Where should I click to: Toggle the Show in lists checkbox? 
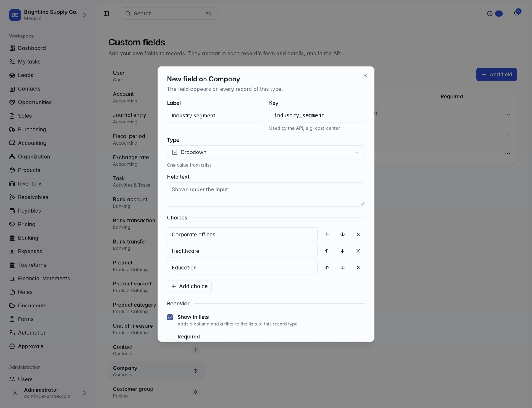pyautogui.click(x=170, y=317)
